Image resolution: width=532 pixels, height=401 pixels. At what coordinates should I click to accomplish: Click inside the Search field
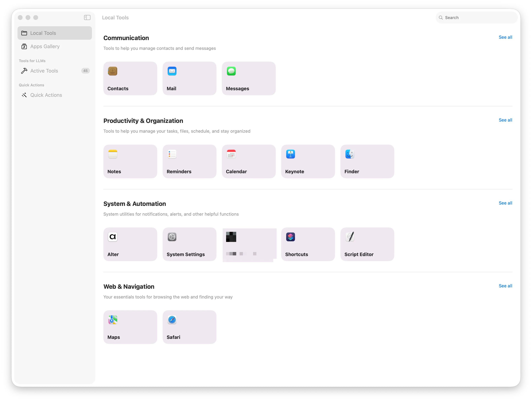[476, 18]
